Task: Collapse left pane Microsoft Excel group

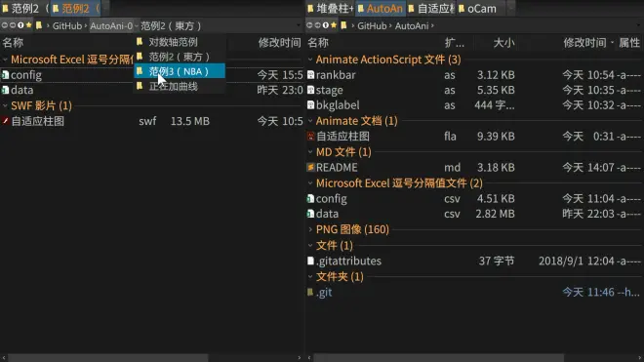Action: [5, 60]
